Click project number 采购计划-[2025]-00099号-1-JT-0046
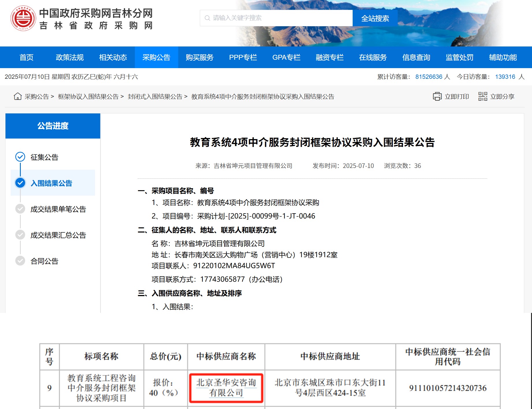 point(256,216)
